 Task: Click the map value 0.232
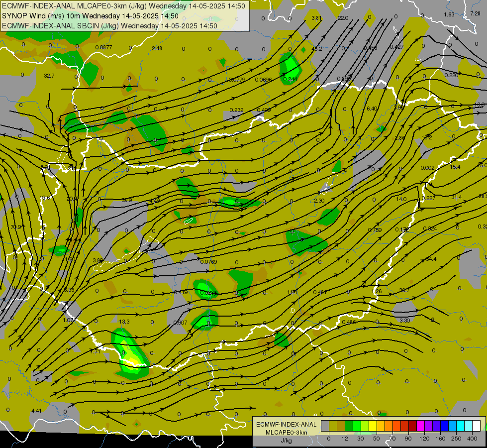237,110
